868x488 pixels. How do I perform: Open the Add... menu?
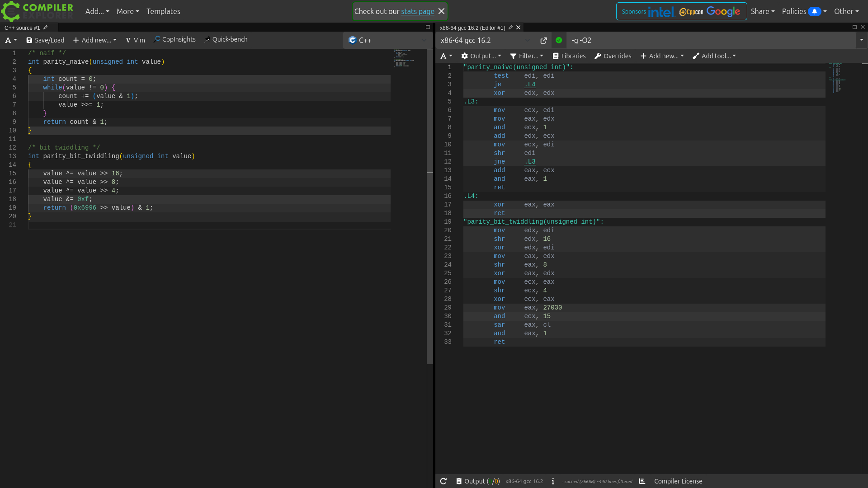point(97,11)
